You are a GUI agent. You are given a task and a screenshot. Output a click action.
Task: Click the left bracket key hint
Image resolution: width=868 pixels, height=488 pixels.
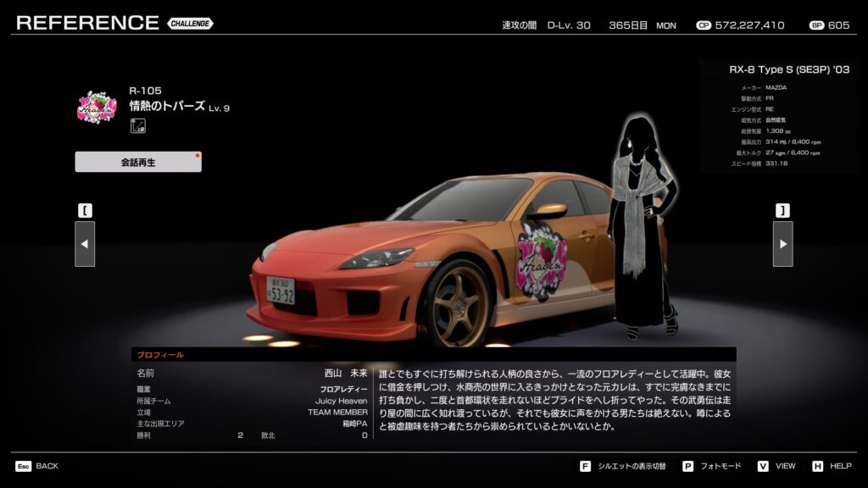[x=85, y=210]
